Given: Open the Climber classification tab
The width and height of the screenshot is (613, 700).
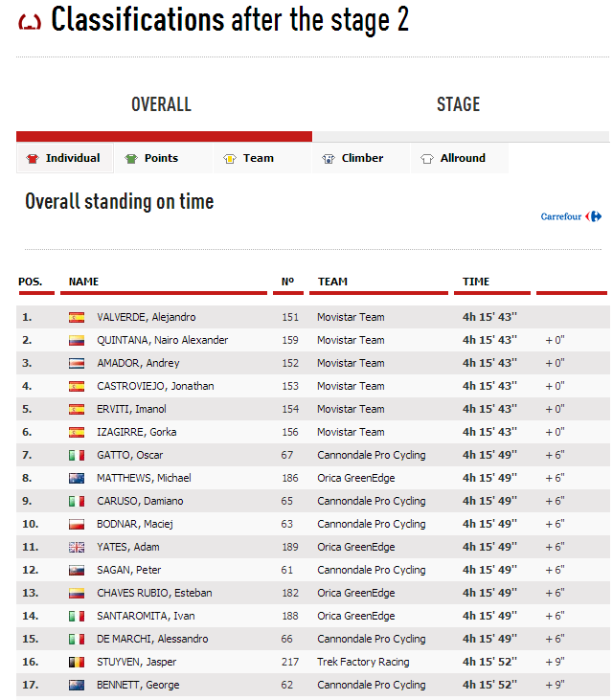Looking at the screenshot, I should (362, 159).
